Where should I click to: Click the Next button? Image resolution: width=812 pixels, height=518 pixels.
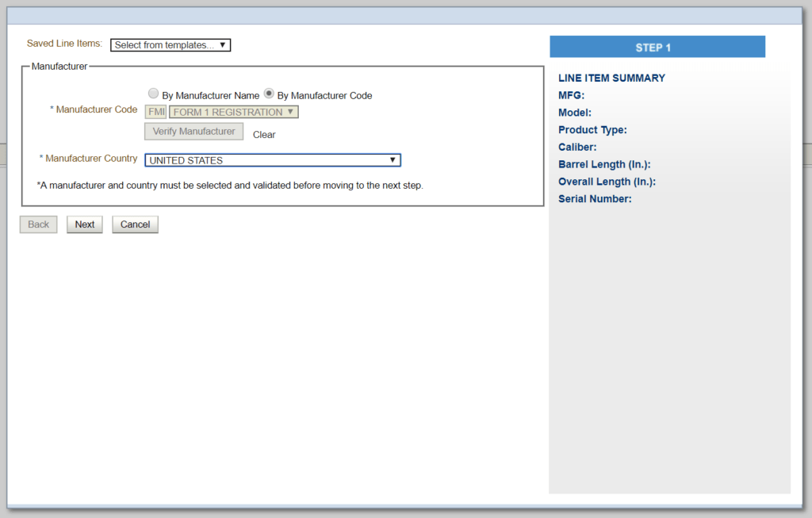(84, 224)
